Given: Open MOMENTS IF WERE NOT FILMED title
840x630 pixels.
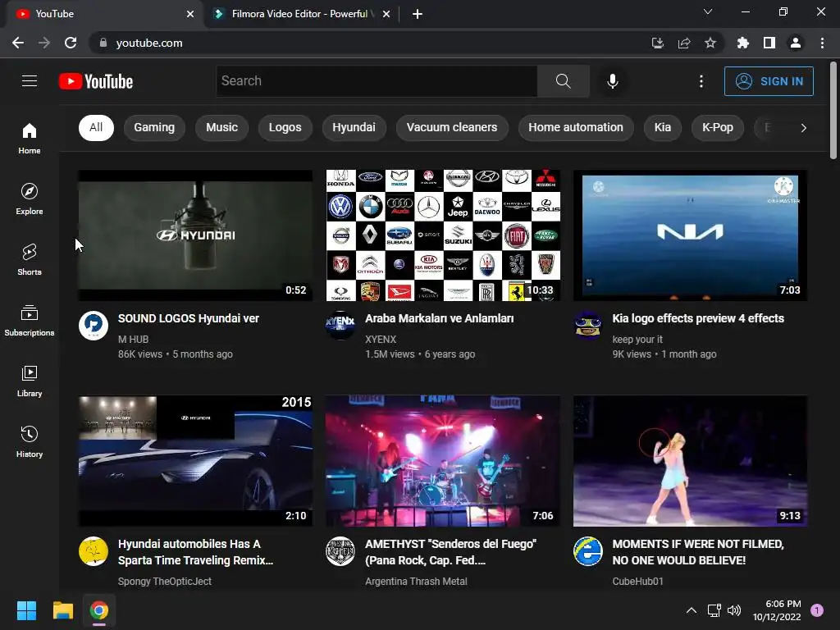Looking at the screenshot, I should 698,552.
